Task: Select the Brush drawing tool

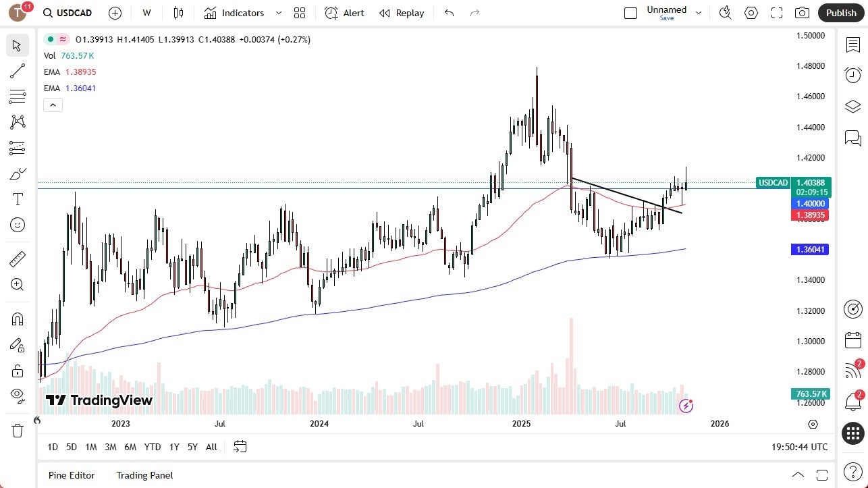Action: click(17, 173)
